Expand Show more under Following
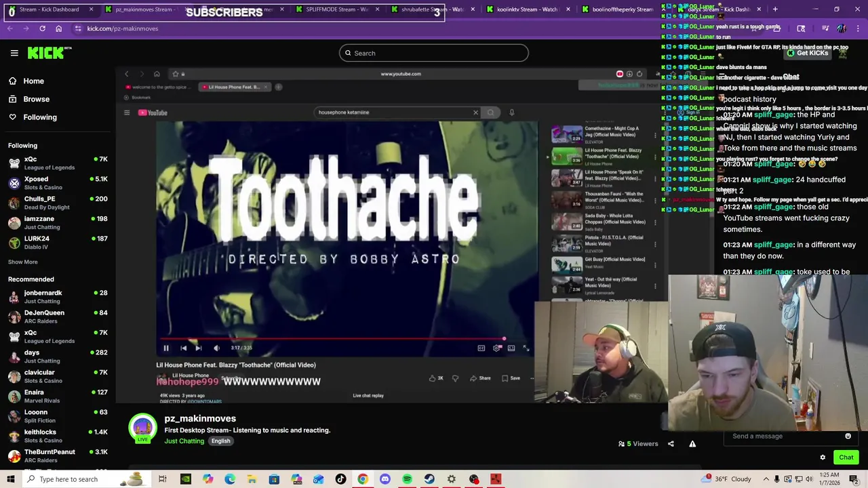Viewport: 868px width, 488px height. pyautogui.click(x=23, y=262)
